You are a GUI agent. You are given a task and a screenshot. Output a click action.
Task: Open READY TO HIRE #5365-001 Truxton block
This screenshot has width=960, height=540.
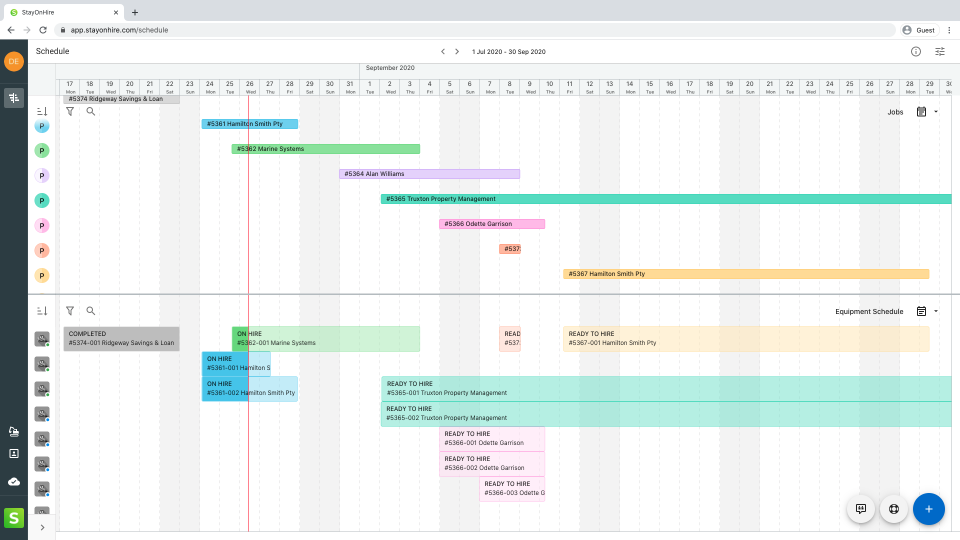666,389
